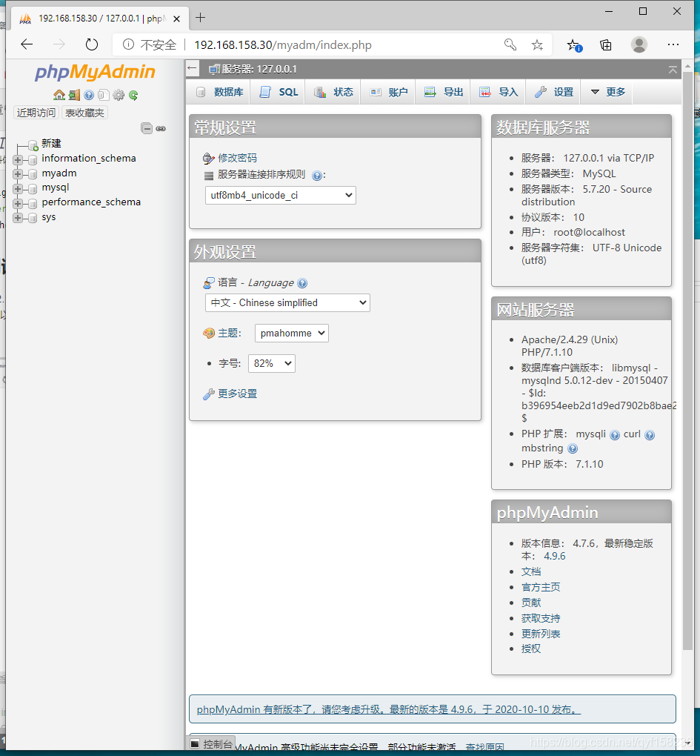This screenshot has width=700, height=756.
Task: Click the top-bar page-up arrow icon
Action: point(673,70)
